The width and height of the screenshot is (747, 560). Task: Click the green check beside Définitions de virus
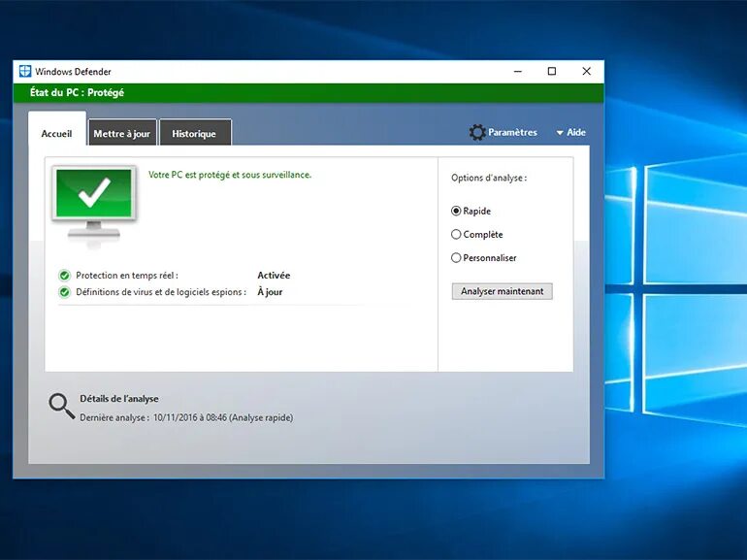(64, 292)
